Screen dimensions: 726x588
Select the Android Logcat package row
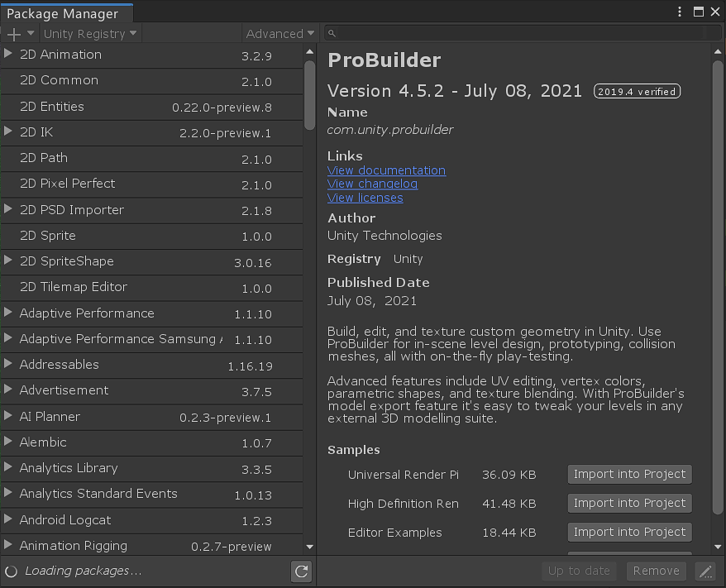pos(152,520)
